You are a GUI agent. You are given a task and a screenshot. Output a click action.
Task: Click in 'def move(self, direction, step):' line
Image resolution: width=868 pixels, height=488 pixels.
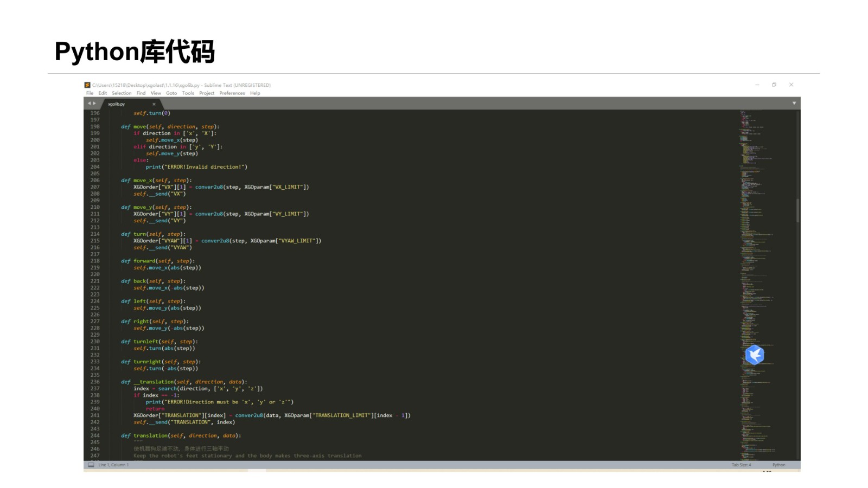tap(170, 127)
